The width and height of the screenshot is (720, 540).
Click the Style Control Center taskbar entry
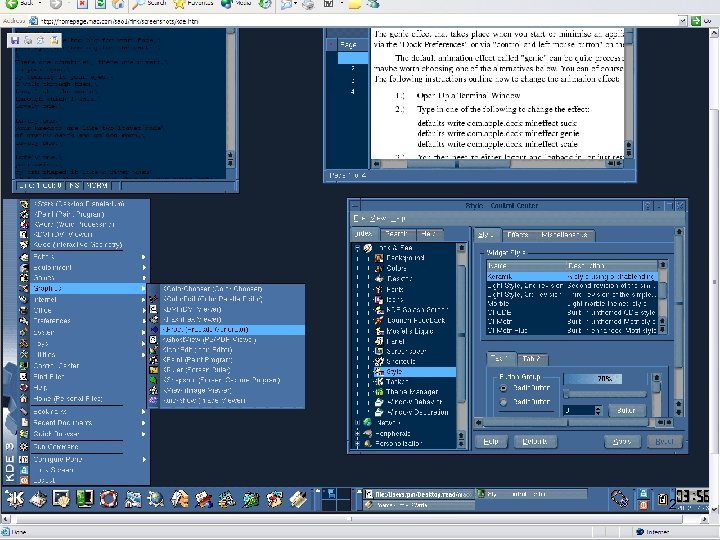(531, 494)
